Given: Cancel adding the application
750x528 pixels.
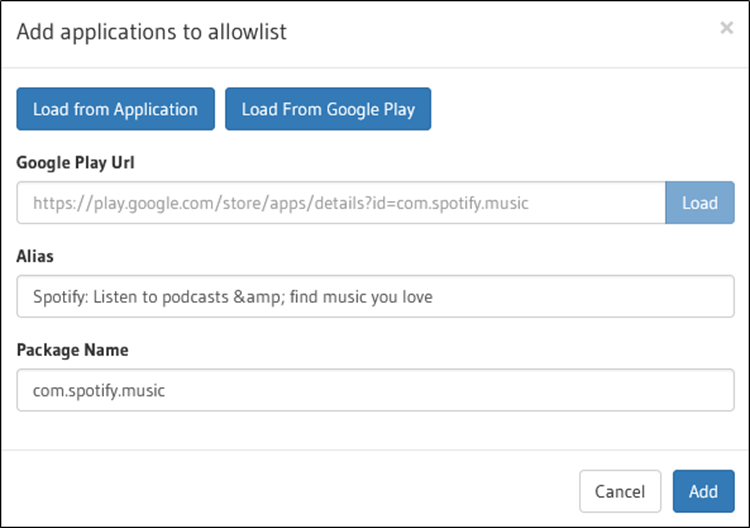Looking at the screenshot, I should click(x=620, y=491).
